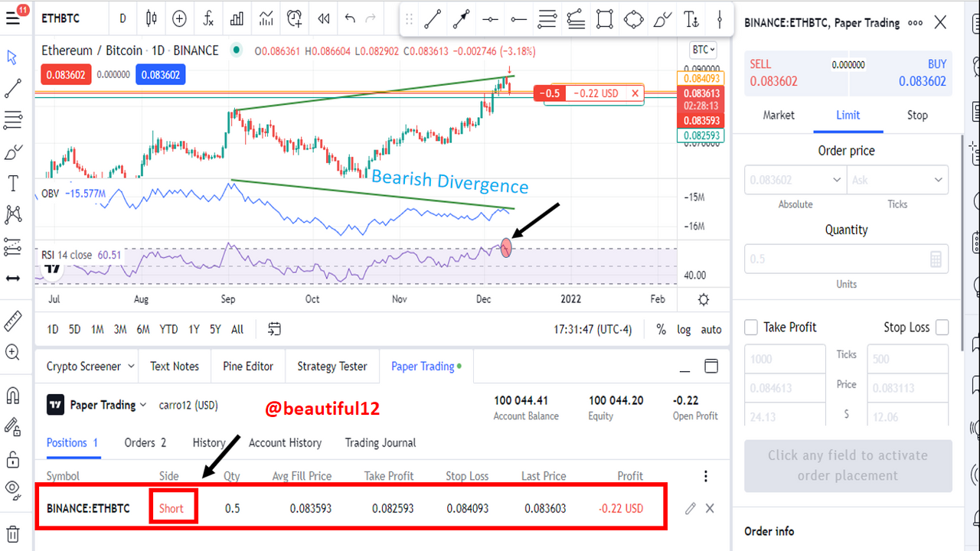
Task: Undo the last chart action
Action: [351, 18]
